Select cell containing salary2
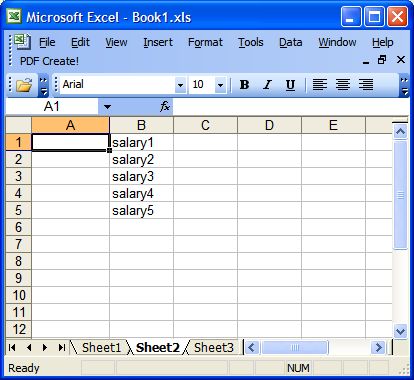Image resolution: width=414 pixels, height=380 pixels. (x=141, y=159)
